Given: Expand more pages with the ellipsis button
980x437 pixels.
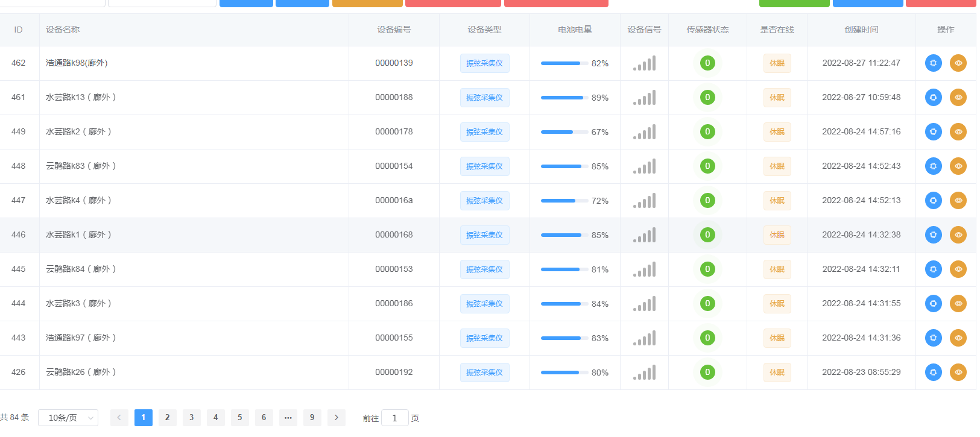Looking at the screenshot, I should (x=288, y=418).
